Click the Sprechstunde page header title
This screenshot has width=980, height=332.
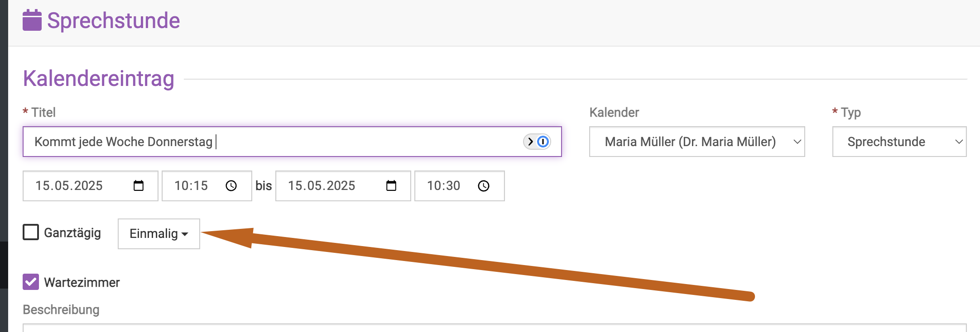114,21
